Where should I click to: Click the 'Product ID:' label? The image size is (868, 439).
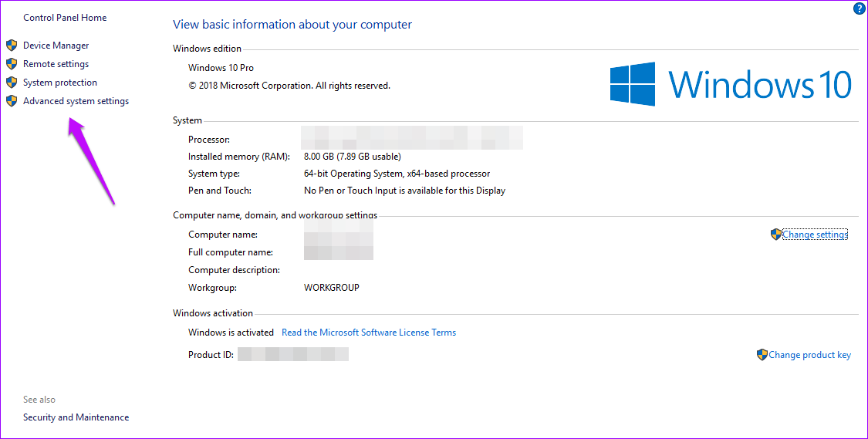tap(211, 355)
